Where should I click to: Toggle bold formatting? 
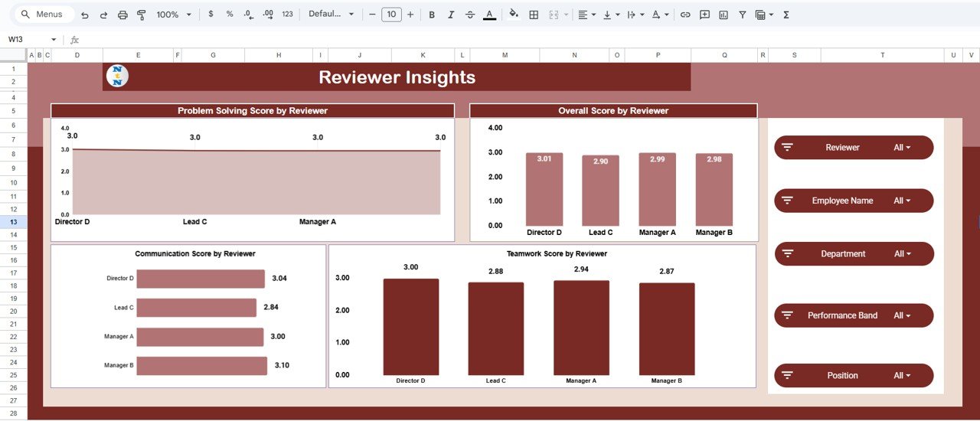(x=432, y=15)
